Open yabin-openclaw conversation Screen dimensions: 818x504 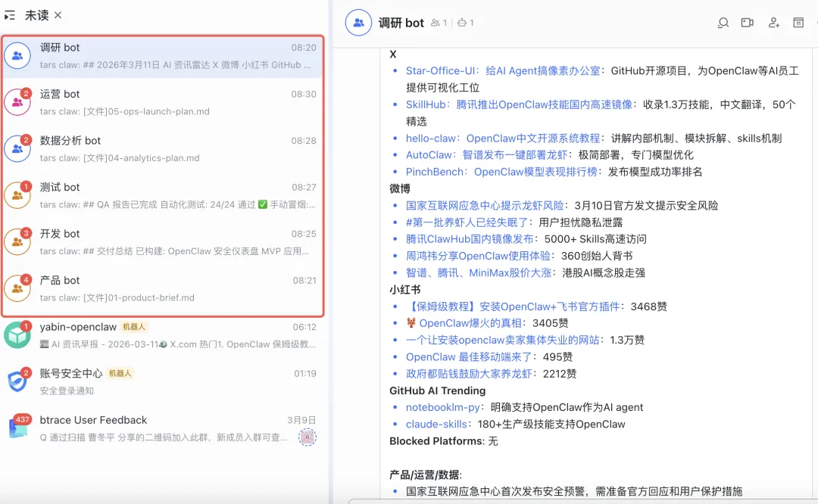(163, 335)
